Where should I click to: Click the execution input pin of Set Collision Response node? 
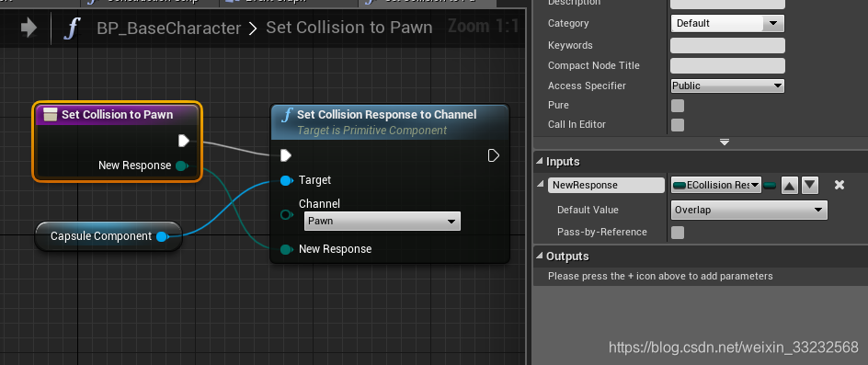286,155
